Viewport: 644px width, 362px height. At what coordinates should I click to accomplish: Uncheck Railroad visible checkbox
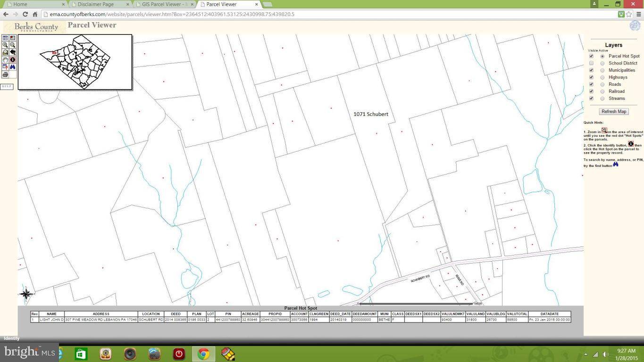[x=591, y=91]
